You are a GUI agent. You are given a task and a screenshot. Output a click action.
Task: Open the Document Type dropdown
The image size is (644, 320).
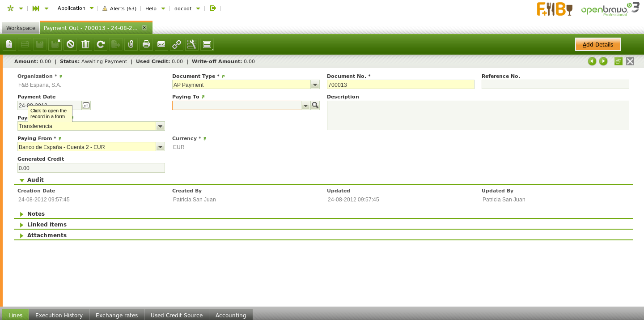pyautogui.click(x=315, y=85)
